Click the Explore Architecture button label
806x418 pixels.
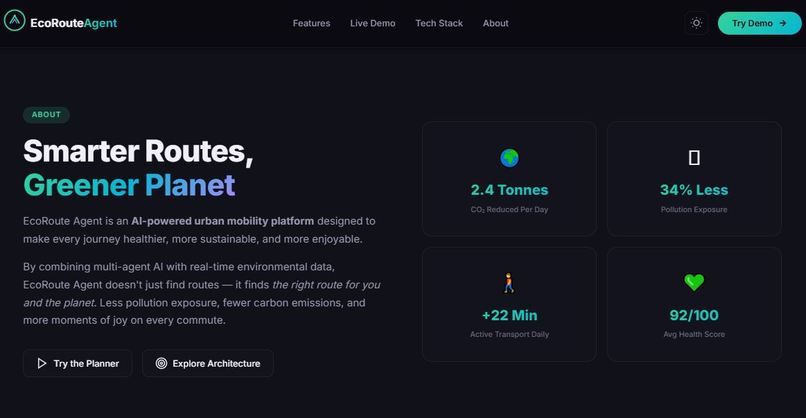point(216,364)
